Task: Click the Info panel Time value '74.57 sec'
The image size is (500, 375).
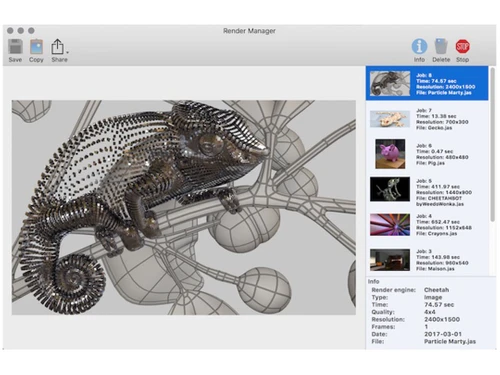Action: (439, 305)
